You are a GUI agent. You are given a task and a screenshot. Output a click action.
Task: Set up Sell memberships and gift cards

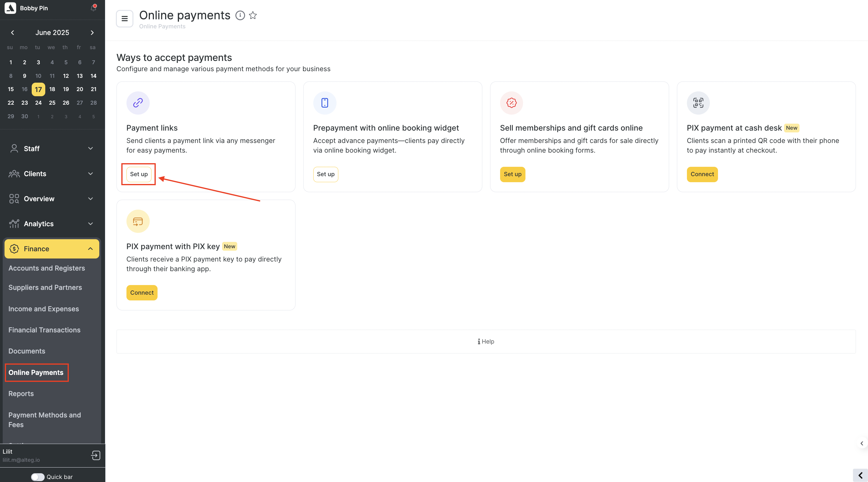512,174
